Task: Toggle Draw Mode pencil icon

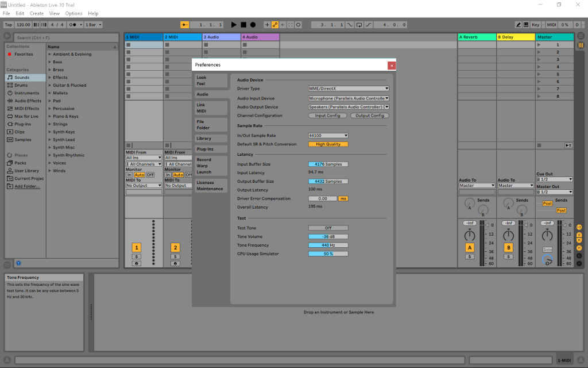Action: [519, 25]
